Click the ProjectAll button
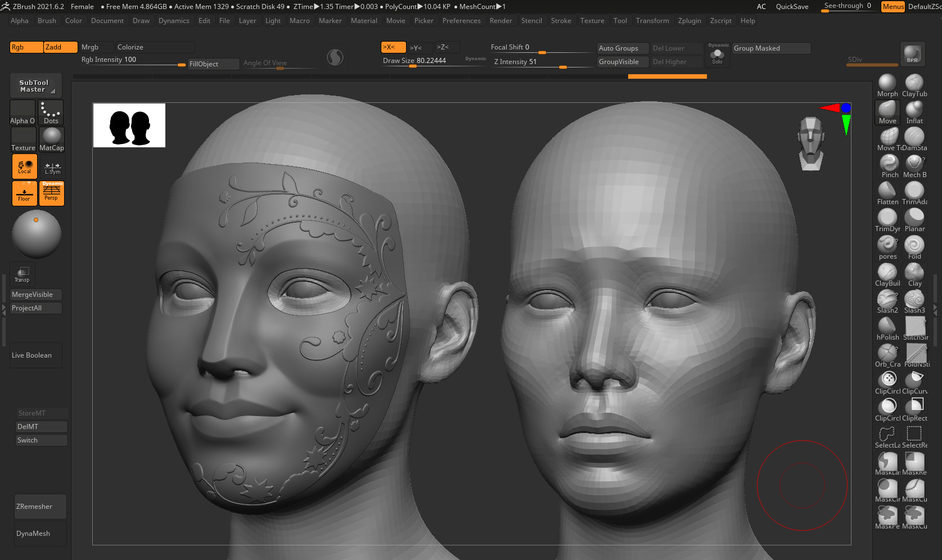The width and height of the screenshot is (942, 560). tap(36, 308)
